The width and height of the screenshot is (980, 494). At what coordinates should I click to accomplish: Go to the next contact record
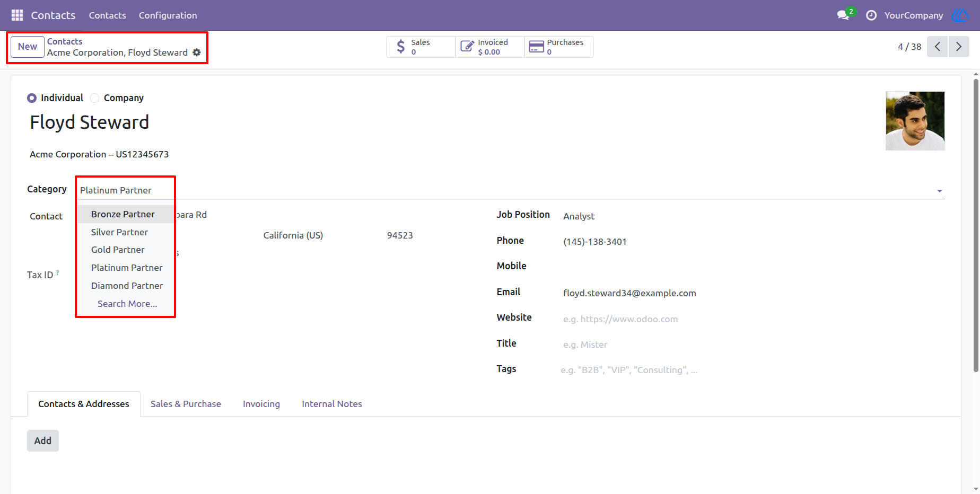pyautogui.click(x=959, y=47)
